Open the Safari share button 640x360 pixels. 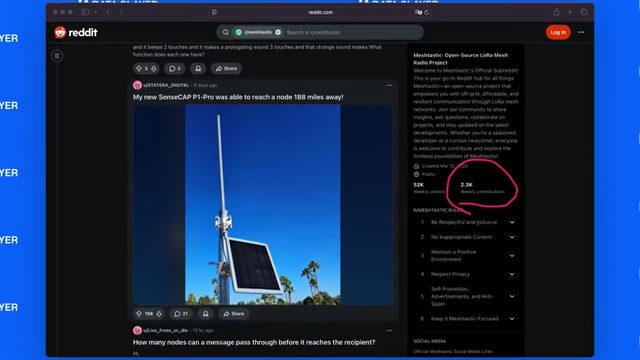point(556,12)
